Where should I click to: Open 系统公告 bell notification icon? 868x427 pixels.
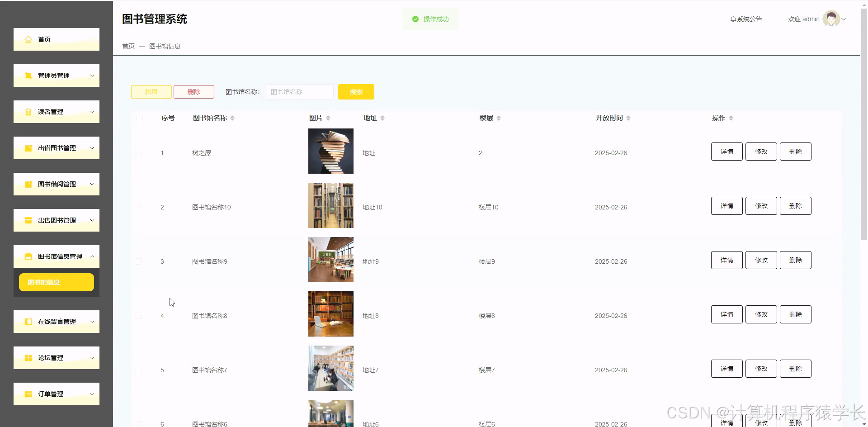(x=732, y=19)
